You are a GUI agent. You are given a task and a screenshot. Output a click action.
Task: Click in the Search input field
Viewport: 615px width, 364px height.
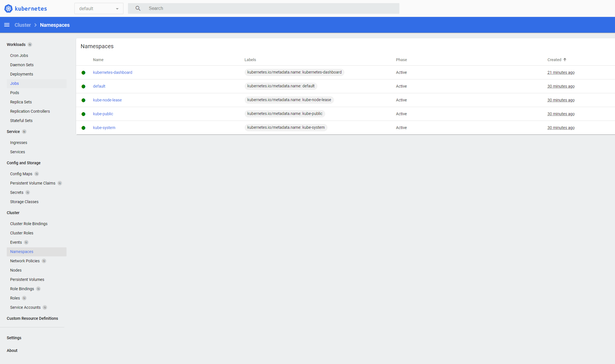pyautogui.click(x=264, y=8)
